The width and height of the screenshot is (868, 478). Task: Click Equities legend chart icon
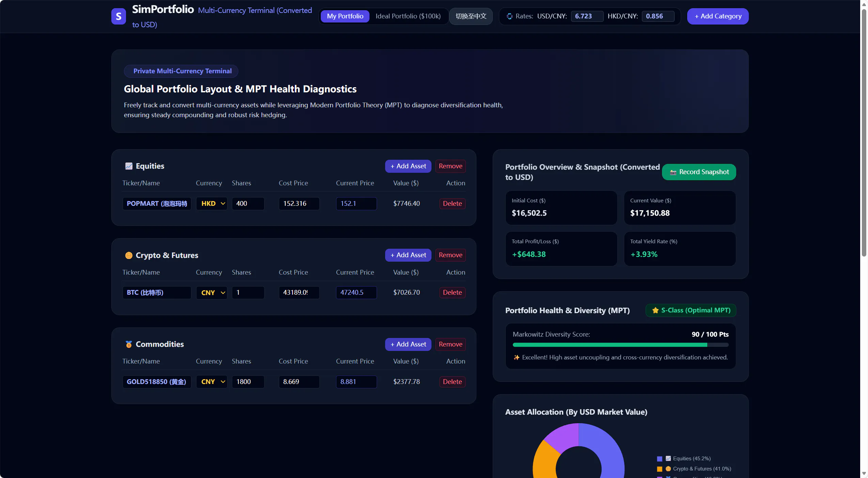coord(668,459)
